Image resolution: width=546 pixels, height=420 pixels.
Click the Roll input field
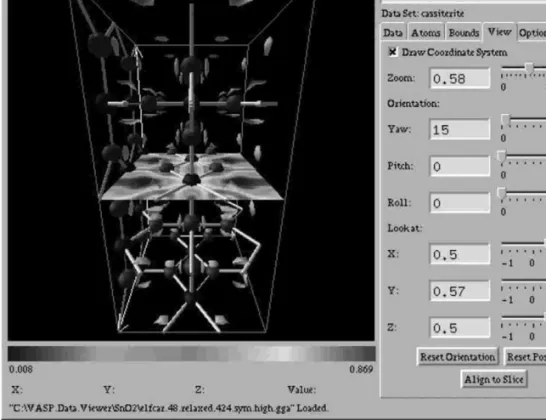point(460,203)
